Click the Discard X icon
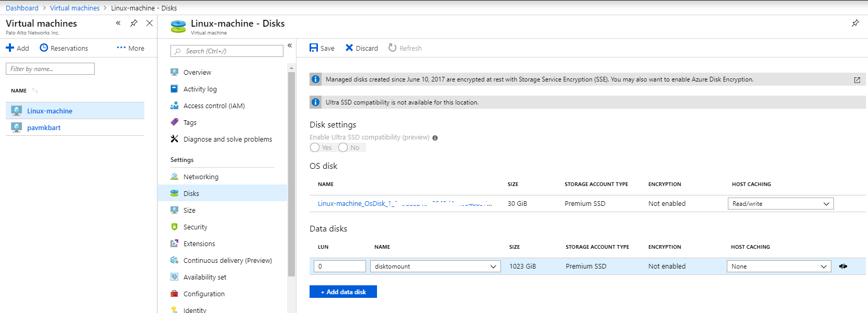868x313 pixels. pyautogui.click(x=349, y=48)
